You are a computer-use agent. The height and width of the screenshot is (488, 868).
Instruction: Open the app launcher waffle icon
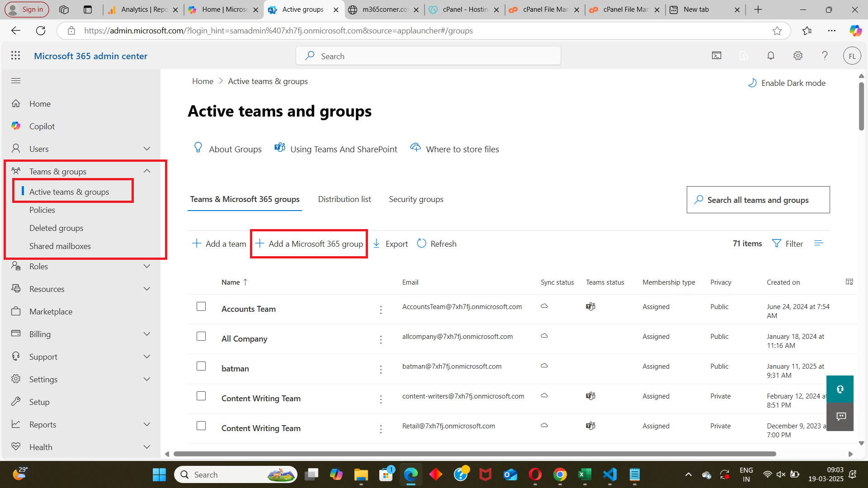click(16, 56)
